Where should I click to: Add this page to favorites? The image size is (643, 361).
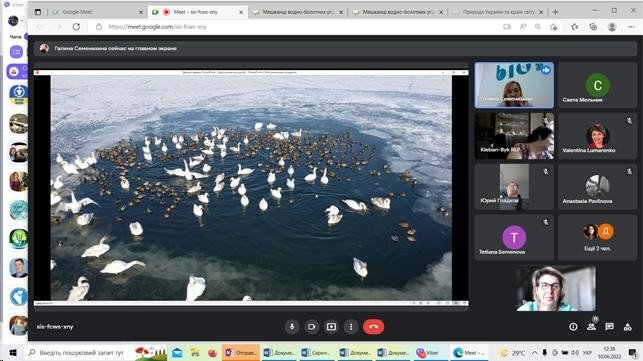click(554, 27)
